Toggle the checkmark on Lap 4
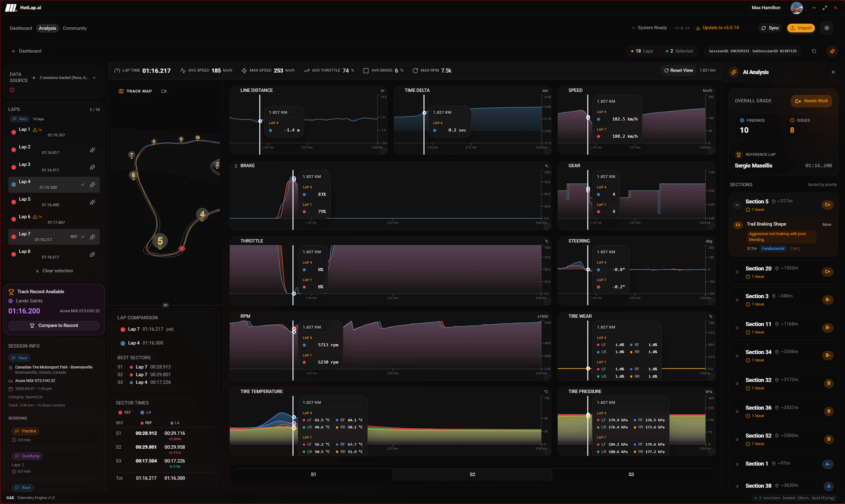This screenshot has width=845, height=504. [x=83, y=184]
